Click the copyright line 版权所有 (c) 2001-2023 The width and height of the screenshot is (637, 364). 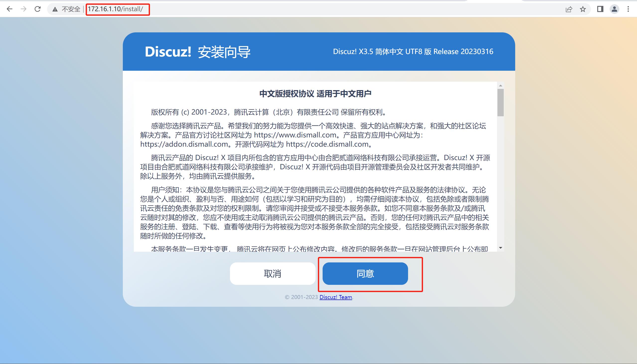pyautogui.click(x=189, y=112)
